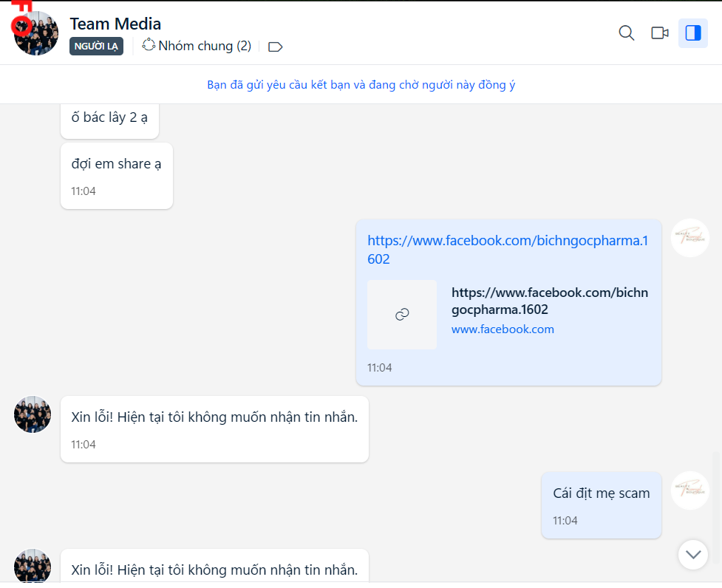Click the Team Media header avatar

36,34
